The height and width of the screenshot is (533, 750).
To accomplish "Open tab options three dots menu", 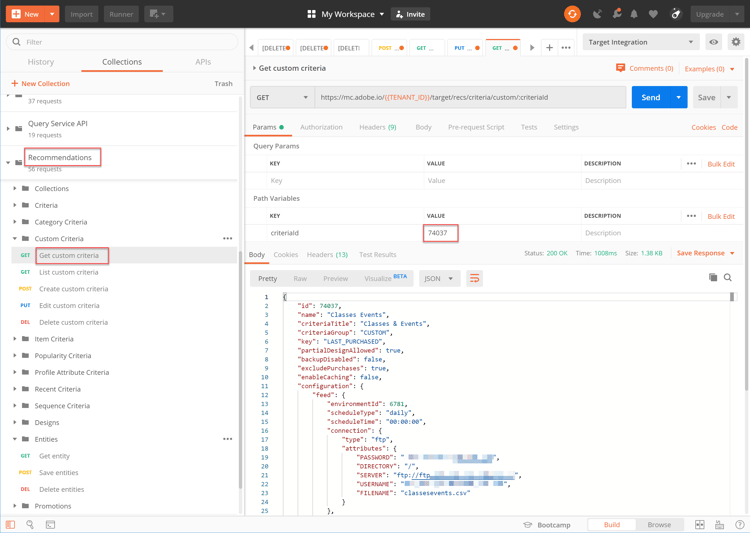I will [x=566, y=47].
